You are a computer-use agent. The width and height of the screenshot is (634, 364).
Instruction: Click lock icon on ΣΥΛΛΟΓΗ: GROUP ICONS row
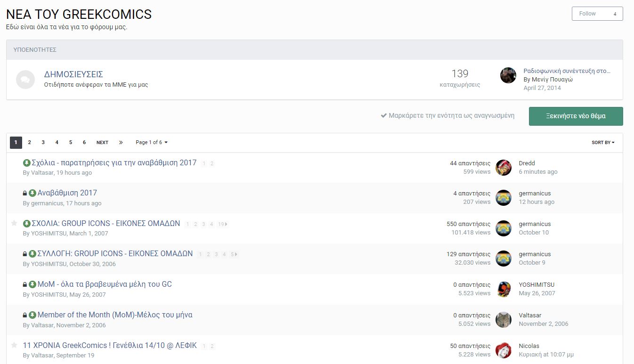tap(25, 254)
